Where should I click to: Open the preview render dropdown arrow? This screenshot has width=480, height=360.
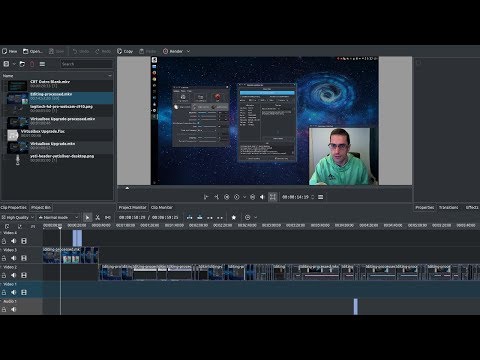[256, 217]
